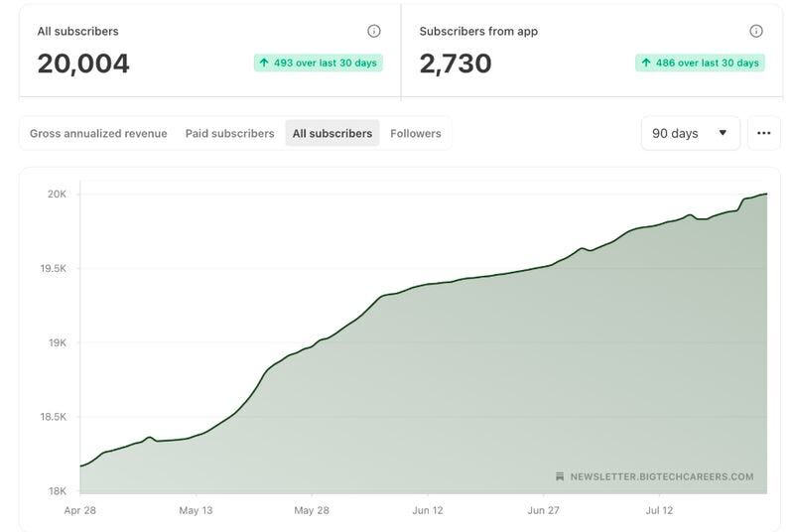Open info icon for All subscribers
This screenshot has width=794, height=532.
pyautogui.click(x=374, y=31)
